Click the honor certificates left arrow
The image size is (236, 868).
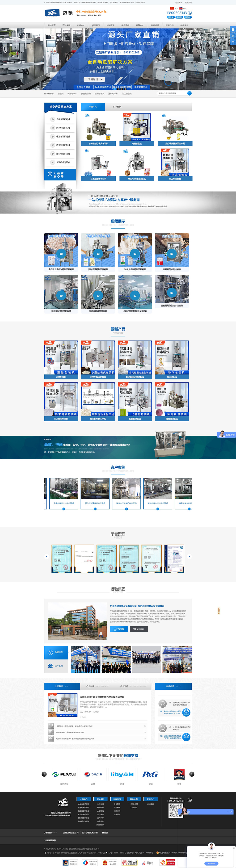46,556
